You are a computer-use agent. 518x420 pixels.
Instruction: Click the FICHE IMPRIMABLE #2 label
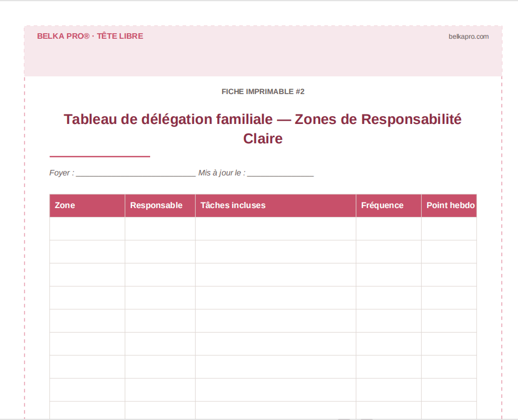coord(262,92)
